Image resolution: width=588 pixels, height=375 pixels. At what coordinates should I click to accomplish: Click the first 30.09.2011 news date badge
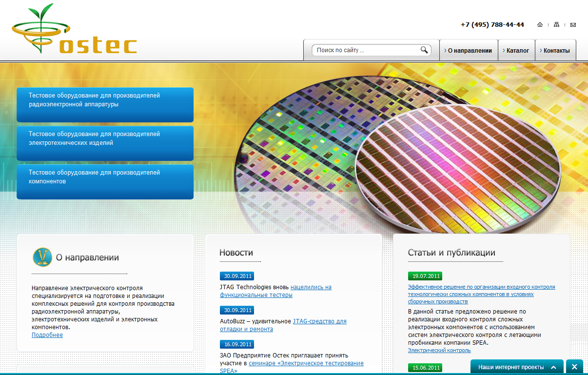click(237, 276)
